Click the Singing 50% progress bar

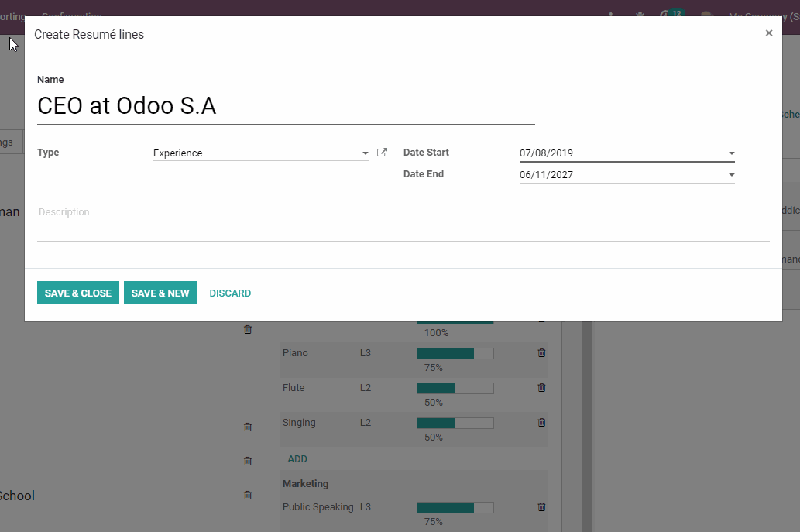pyautogui.click(x=455, y=423)
